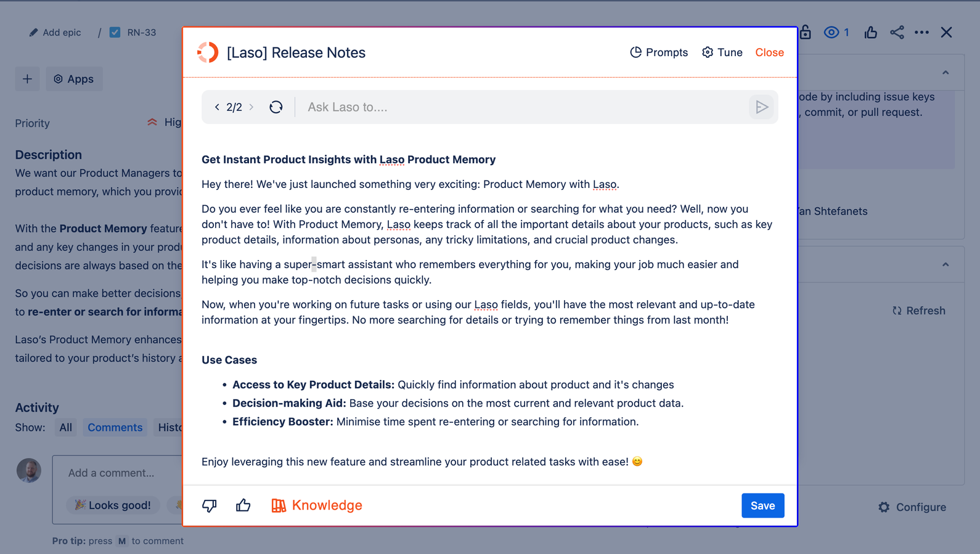Collapse the lower right panel section
The image size is (980, 554).
click(x=945, y=265)
